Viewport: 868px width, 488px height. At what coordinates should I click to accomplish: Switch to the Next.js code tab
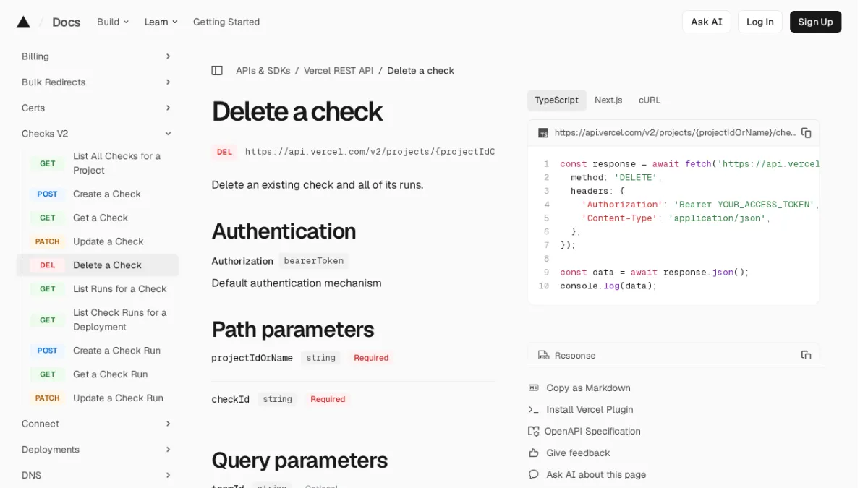(x=608, y=100)
